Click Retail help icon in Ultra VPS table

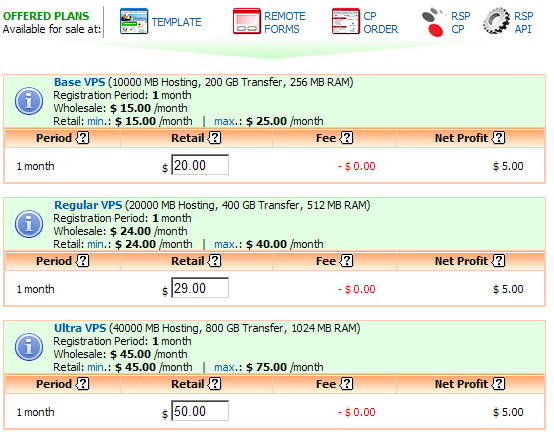pos(214,383)
